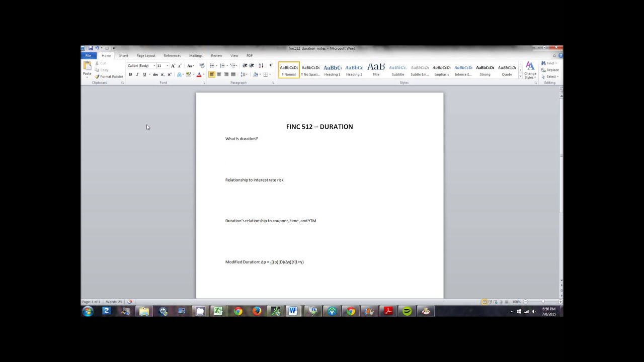Expand the Styles gallery More arrow
This screenshot has height=362, width=644.
point(520,76)
